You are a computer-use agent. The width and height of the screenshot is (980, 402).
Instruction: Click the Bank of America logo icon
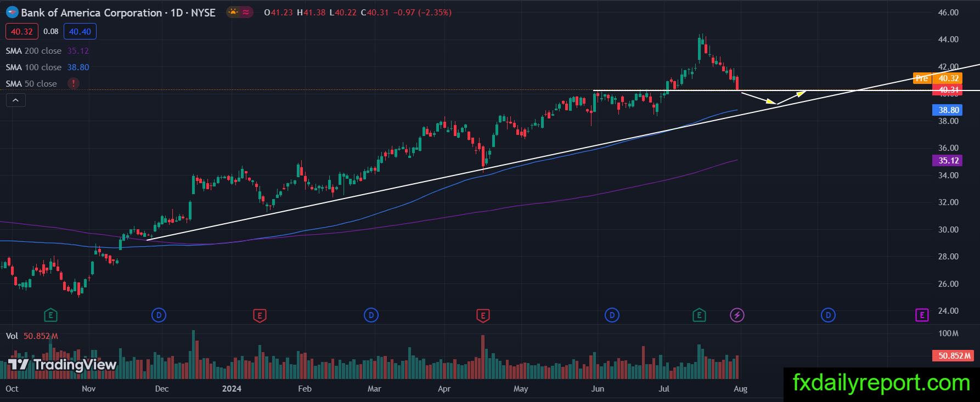pos(12,12)
